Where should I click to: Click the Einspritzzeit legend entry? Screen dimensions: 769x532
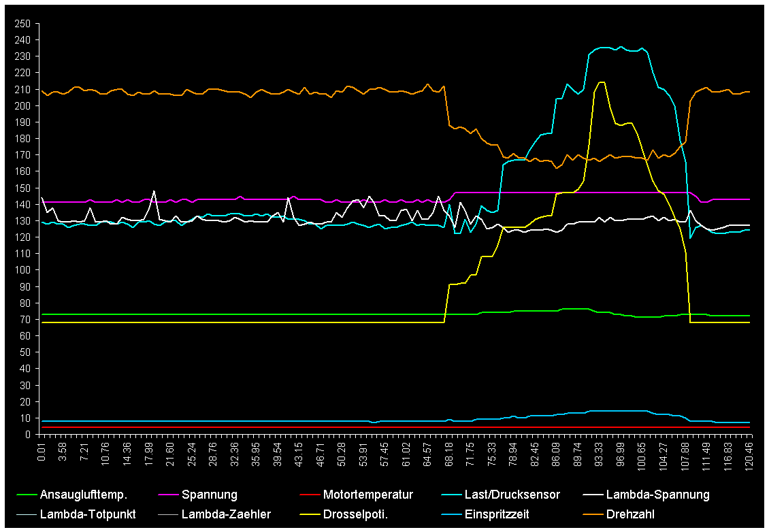click(x=496, y=514)
